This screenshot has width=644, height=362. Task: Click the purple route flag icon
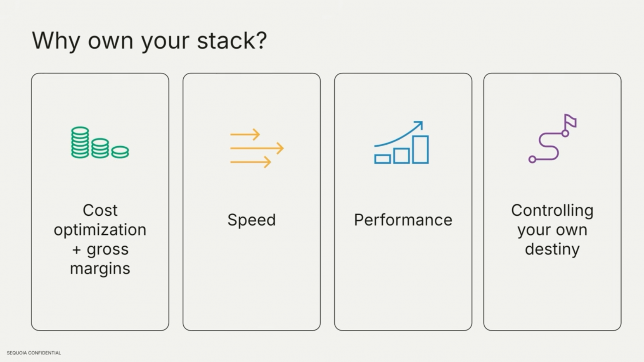(552, 139)
